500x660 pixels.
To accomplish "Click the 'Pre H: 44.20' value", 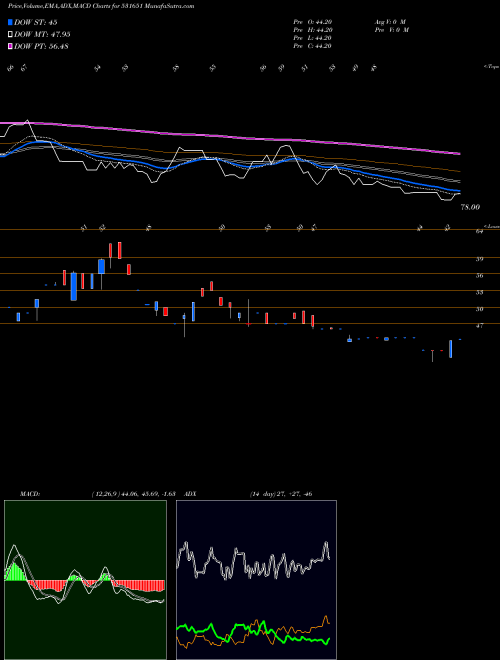I will (x=313, y=30).
